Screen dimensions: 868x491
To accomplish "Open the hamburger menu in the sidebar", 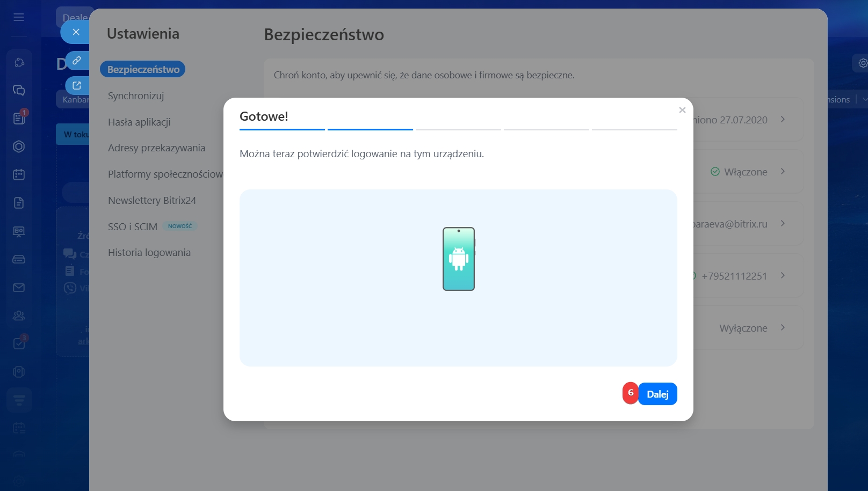I will coord(19,17).
